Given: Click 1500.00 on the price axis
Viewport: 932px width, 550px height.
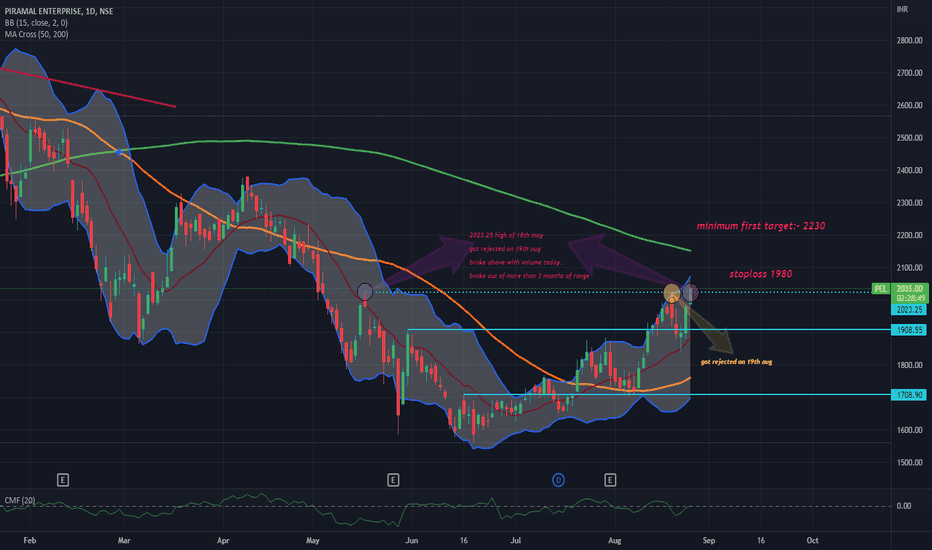Looking at the screenshot, I should 909,463.
